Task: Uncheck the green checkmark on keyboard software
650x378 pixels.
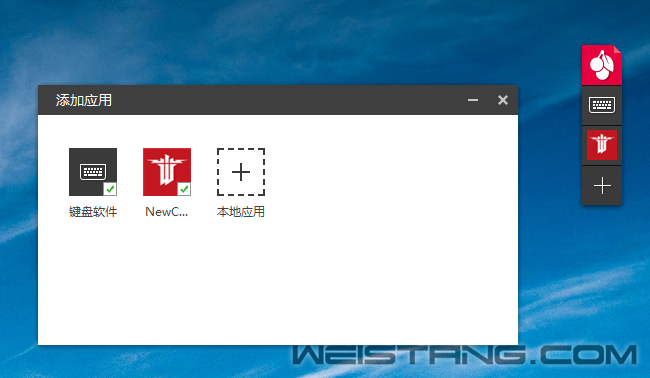Action: 110,189
